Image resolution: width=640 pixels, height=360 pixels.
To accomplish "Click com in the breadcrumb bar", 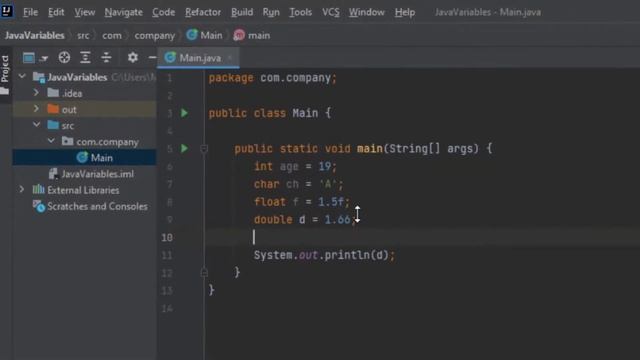I will click(x=112, y=36).
